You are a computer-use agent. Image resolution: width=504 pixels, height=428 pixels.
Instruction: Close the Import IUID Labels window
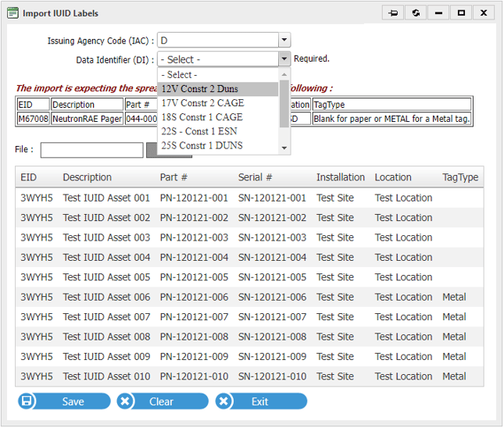coord(484,13)
